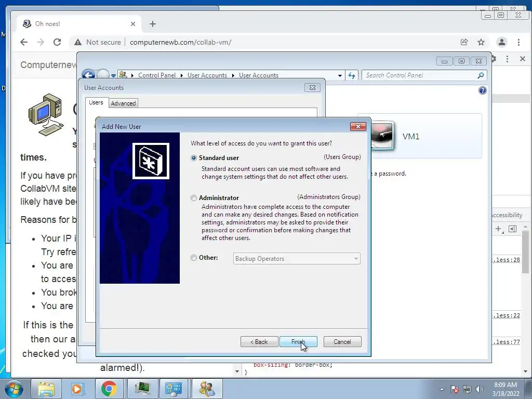
Task: Open the .less:77 source link
Action: (506, 342)
